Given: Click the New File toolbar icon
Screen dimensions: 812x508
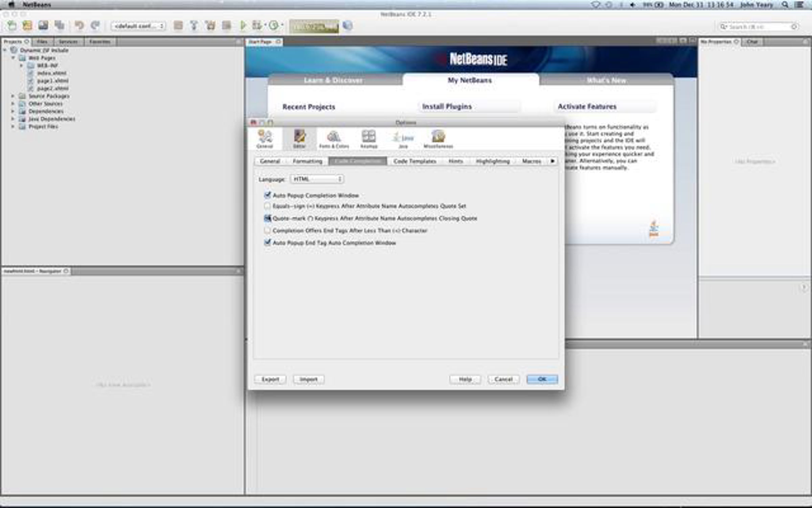Looking at the screenshot, I should tap(12, 25).
